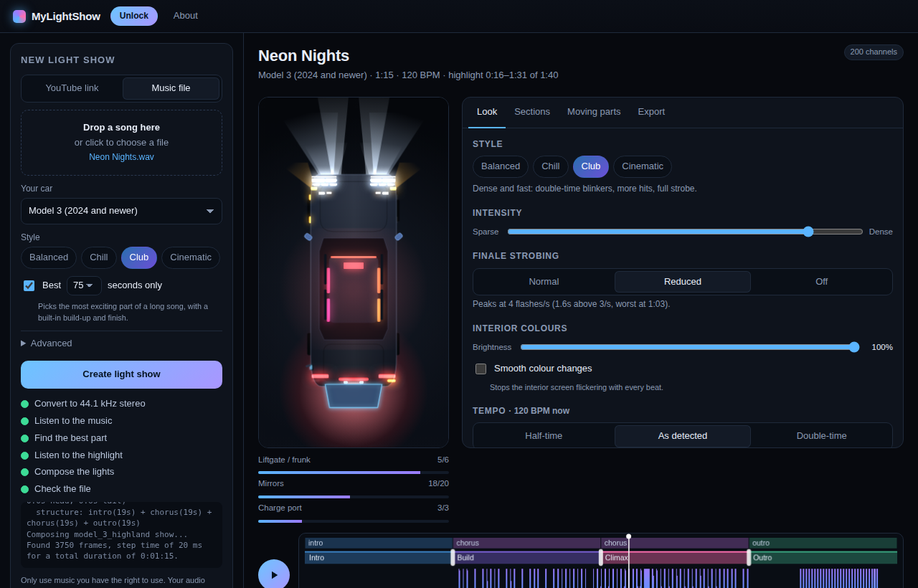The width and height of the screenshot is (918, 588).
Task: Open the About page link
Action: pyautogui.click(x=186, y=16)
